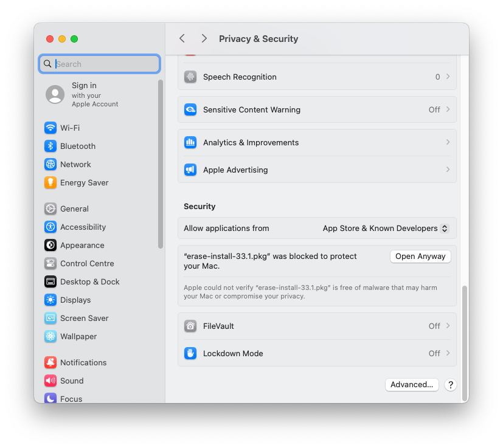This screenshot has width=503, height=448.
Task: Click the Speech Recognition waveform icon
Action: coord(190,77)
